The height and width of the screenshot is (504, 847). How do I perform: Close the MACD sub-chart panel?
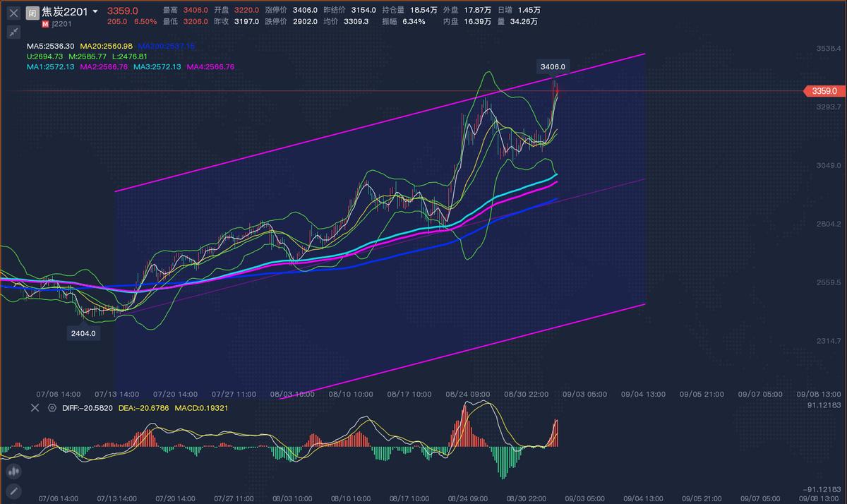tap(34, 407)
